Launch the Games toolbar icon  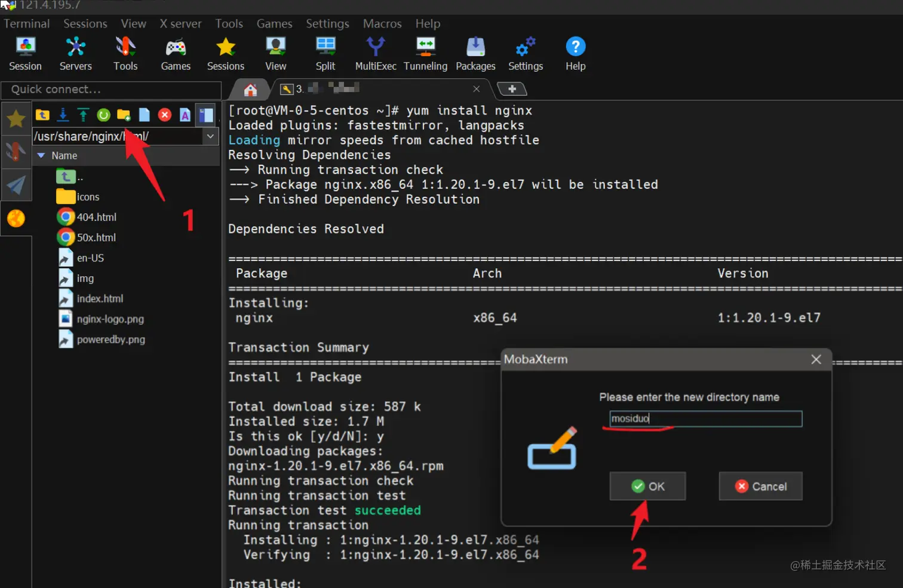[176, 53]
